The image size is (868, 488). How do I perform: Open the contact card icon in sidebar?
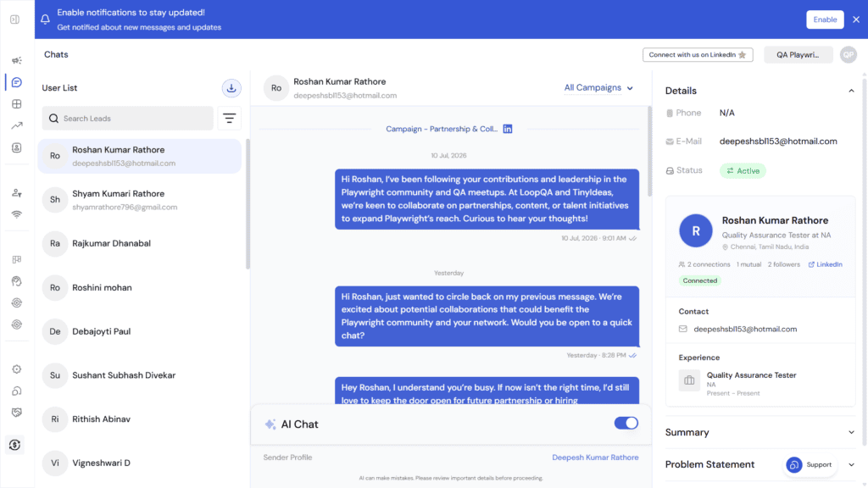click(17, 147)
